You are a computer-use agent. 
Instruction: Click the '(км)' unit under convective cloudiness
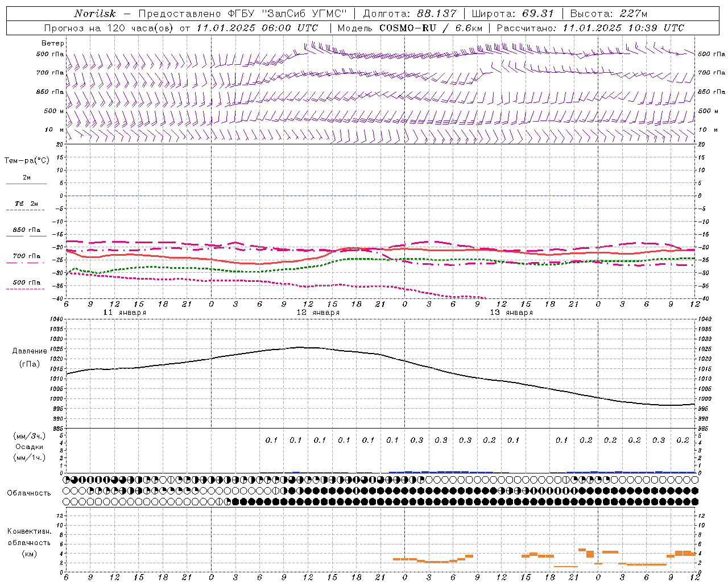tap(30, 554)
